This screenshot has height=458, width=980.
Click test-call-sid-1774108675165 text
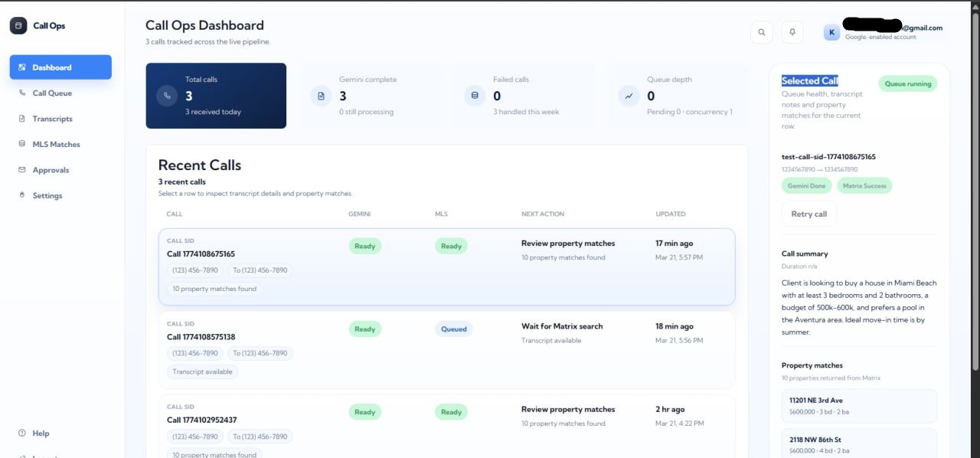point(828,157)
